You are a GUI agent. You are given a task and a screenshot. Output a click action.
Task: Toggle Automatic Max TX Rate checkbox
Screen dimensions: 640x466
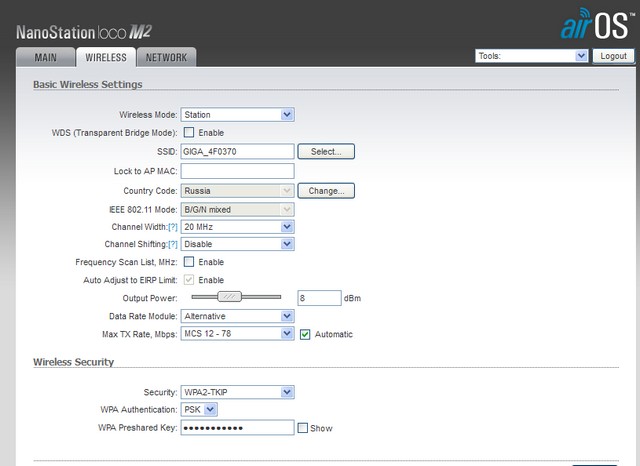tap(305, 334)
